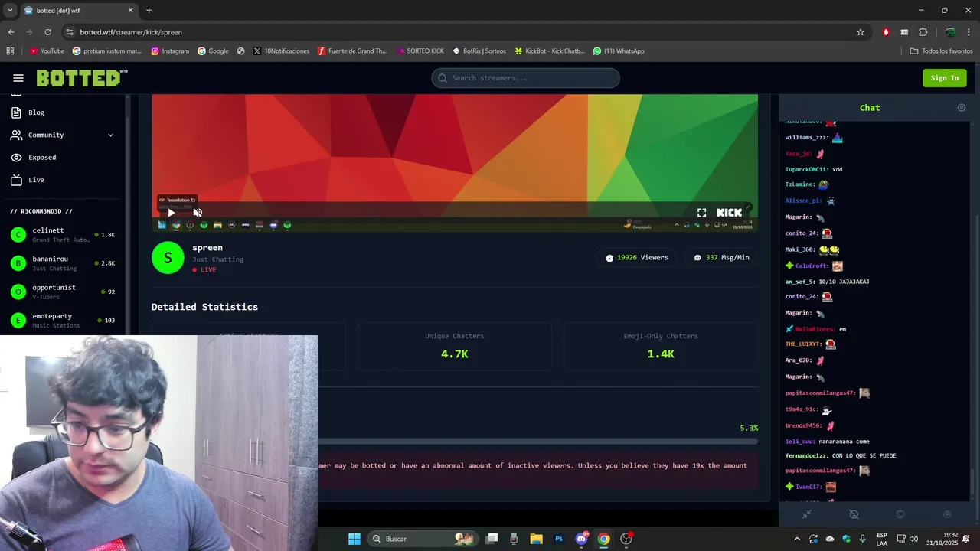Open recommended streamer celinett

tap(62, 235)
